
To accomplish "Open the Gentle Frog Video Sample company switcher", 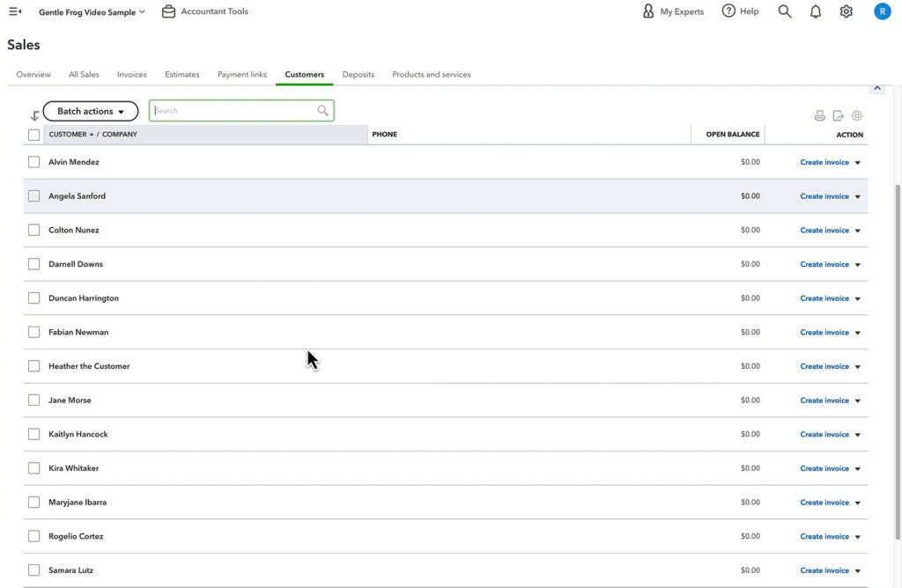I will tap(88, 11).
